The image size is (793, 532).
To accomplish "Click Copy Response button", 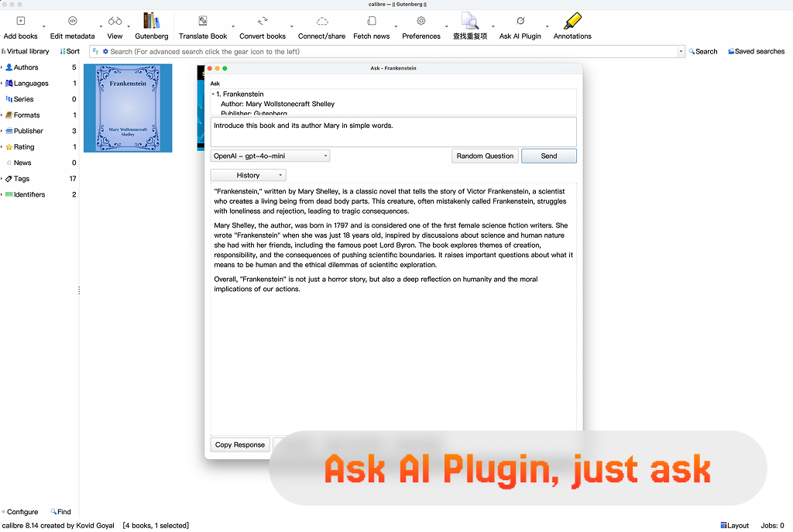I will point(240,444).
